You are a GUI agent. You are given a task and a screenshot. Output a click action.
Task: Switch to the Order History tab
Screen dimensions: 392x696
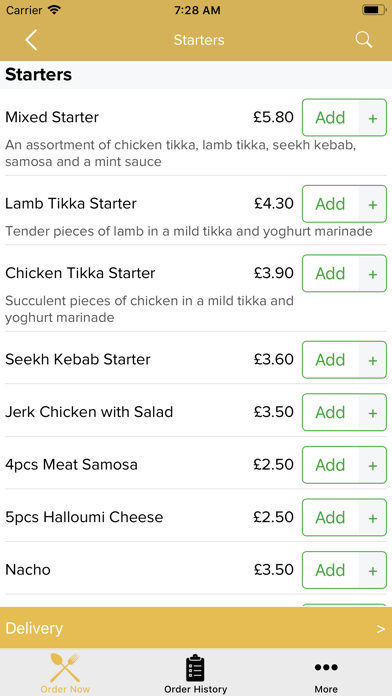click(195, 672)
